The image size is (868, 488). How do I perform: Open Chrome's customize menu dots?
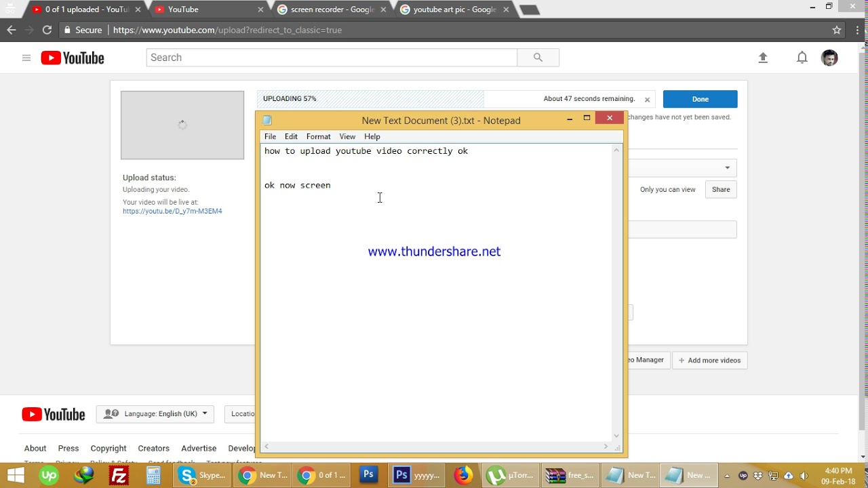pyautogui.click(x=859, y=30)
